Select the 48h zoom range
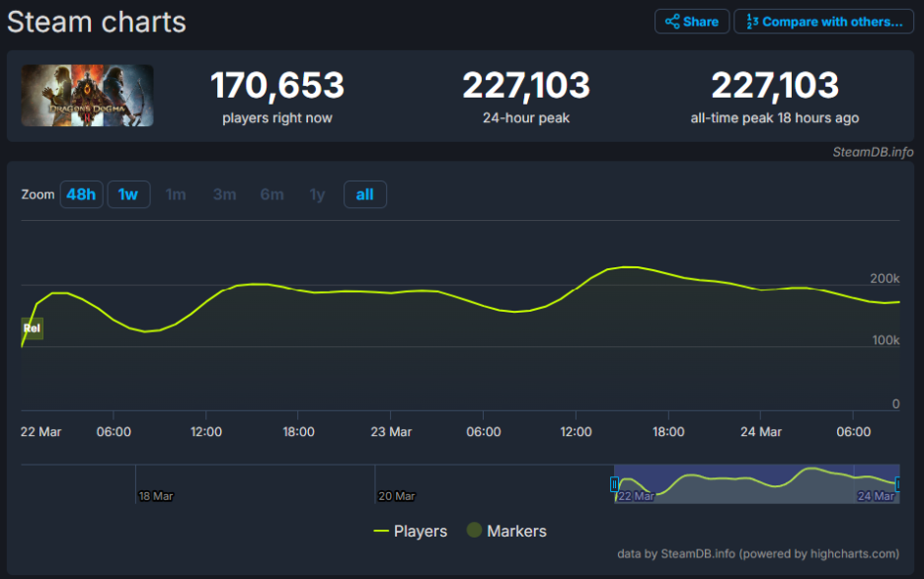The height and width of the screenshot is (579, 924). point(81,194)
